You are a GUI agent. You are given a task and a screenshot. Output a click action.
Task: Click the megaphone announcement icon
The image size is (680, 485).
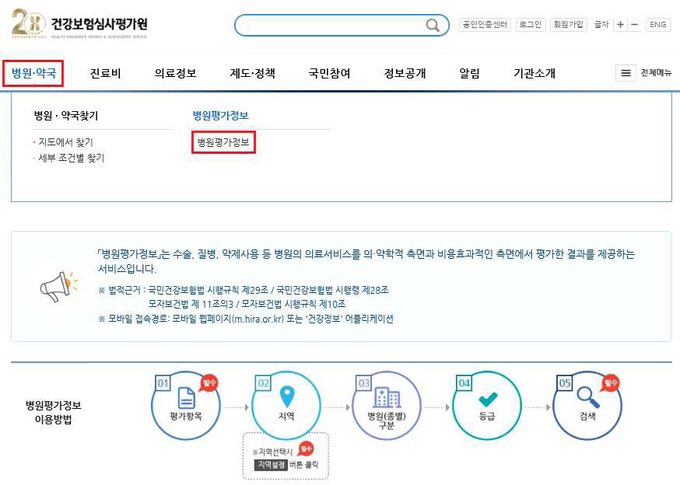59,287
